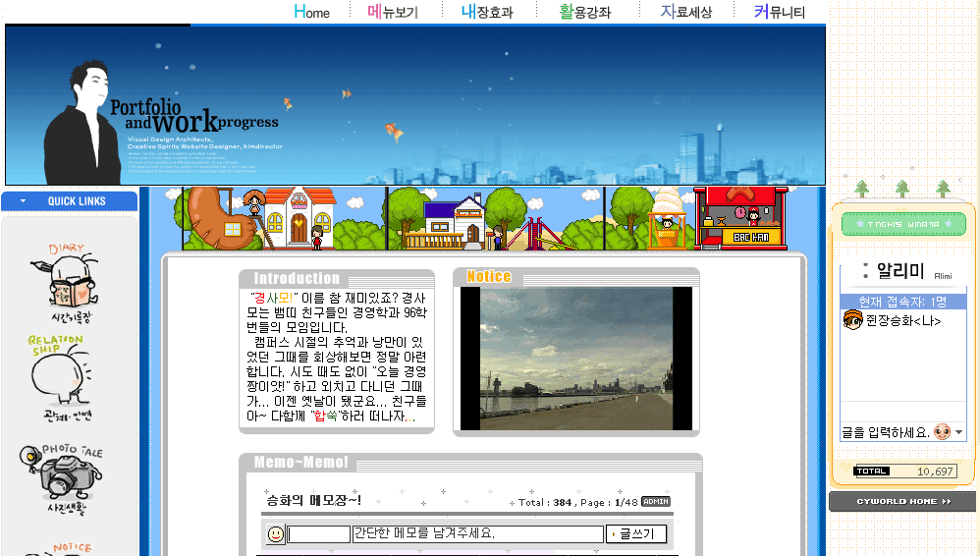Open the emoticon dropdown arrow in Alimi
Viewport: 980px width, 556px height.
[959, 433]
